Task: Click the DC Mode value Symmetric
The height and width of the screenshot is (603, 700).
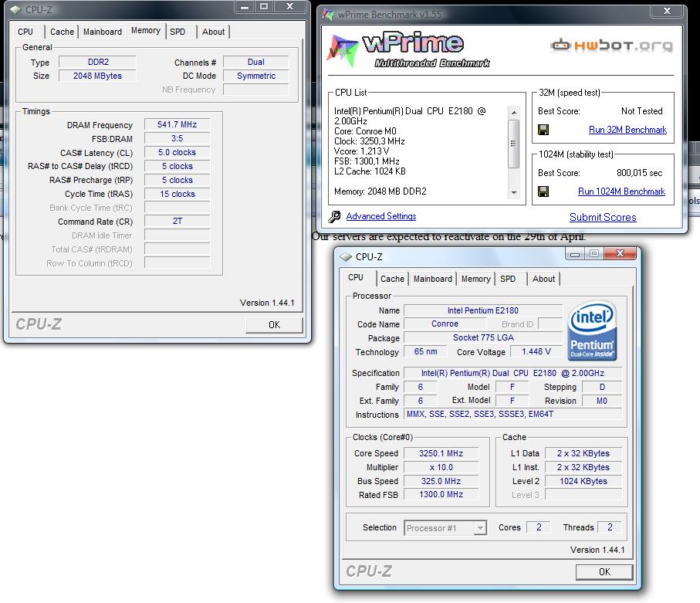Action: coord(256,76)
